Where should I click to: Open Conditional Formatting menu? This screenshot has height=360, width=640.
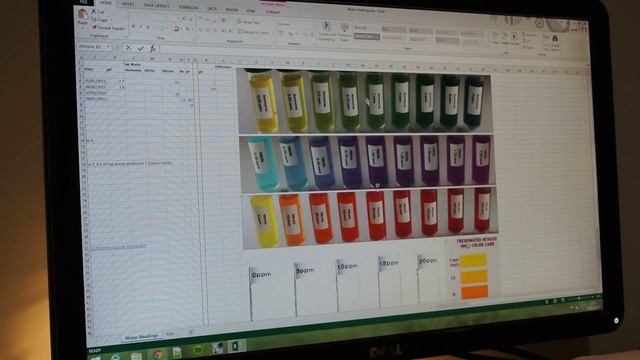[327, 31]
